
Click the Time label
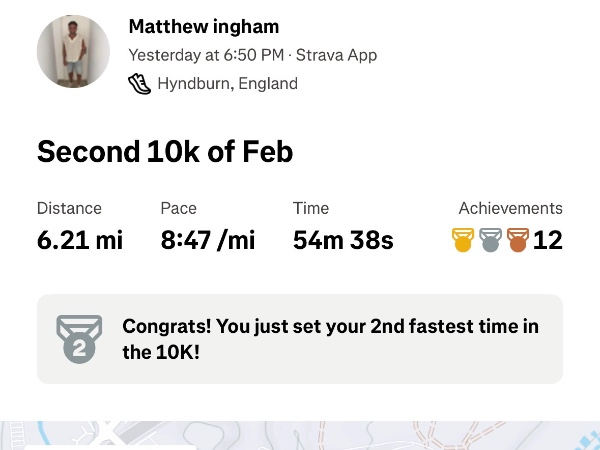(311, 208)
